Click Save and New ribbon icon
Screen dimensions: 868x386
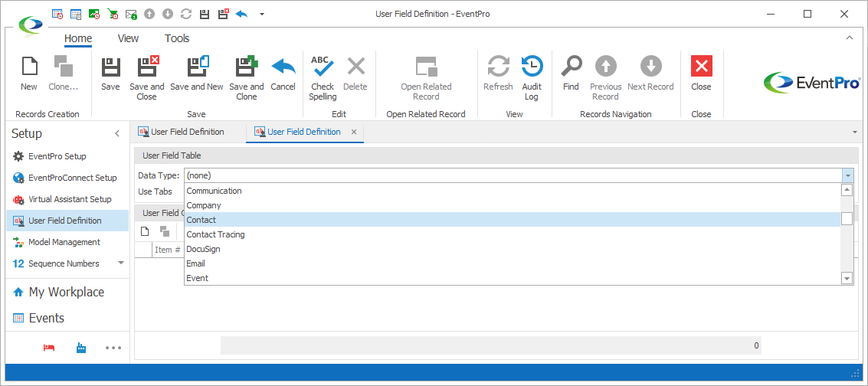click(197, 67)
